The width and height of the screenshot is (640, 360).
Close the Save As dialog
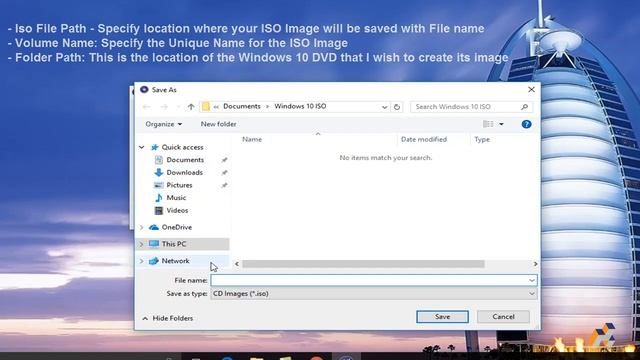(x=531, y=89)
